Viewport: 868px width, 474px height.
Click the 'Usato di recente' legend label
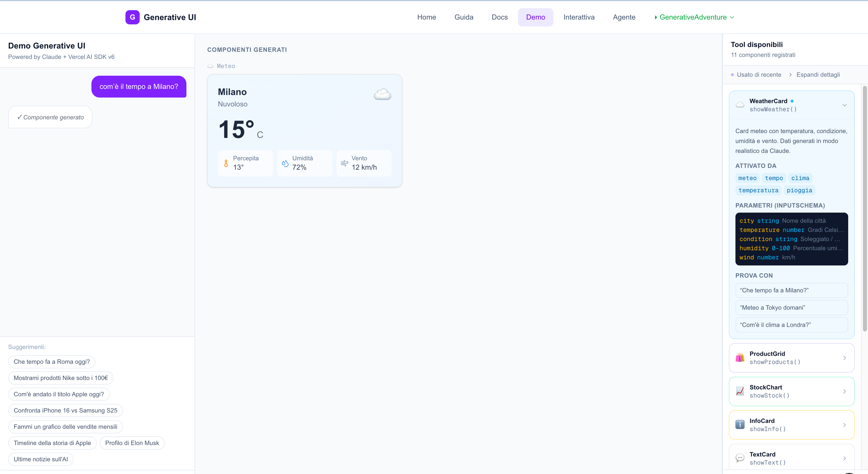coord(759,74)
